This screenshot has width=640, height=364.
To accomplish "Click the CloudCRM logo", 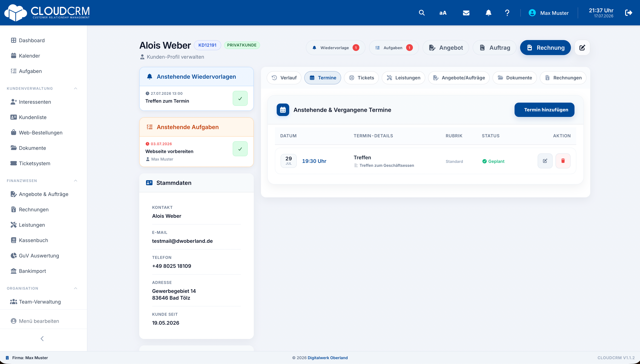I will (47, 13).
